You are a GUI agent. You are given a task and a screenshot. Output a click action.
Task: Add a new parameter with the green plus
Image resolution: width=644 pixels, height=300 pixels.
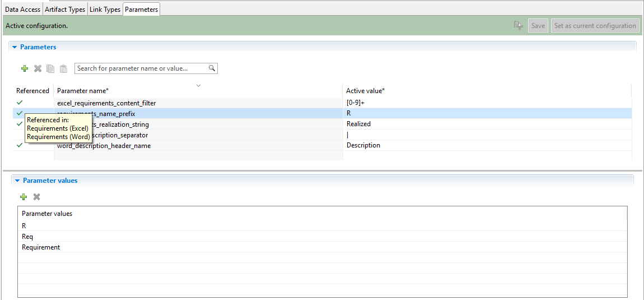click(x=24, y=68)
